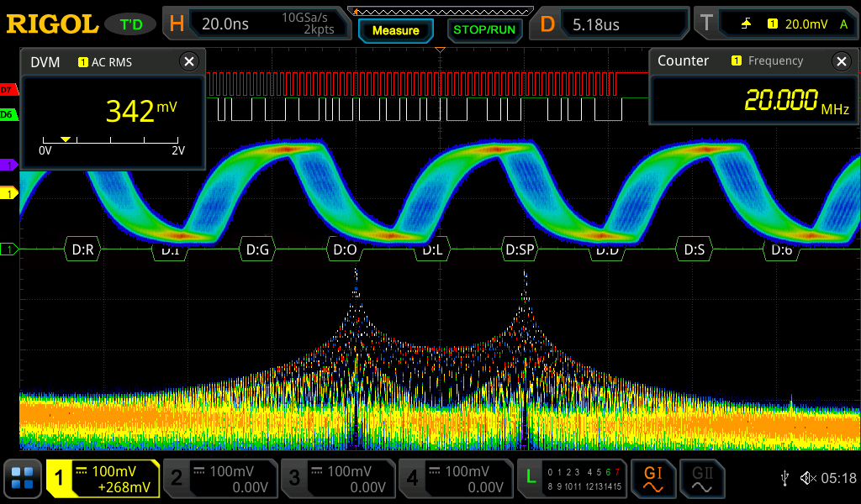Turn on channel 3

pyautogui.click(x=337, y=479)
